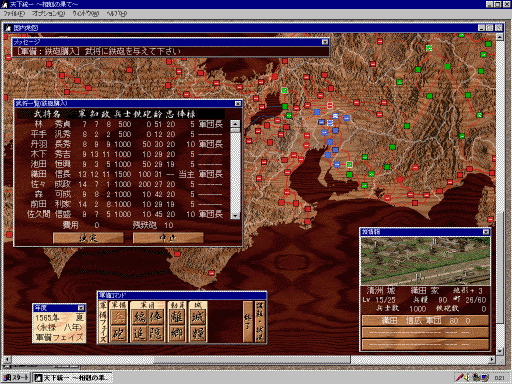Click the 終了 end-phase vertical button
512x384 pixels.
pyautogui.click(x=248, y=322)
